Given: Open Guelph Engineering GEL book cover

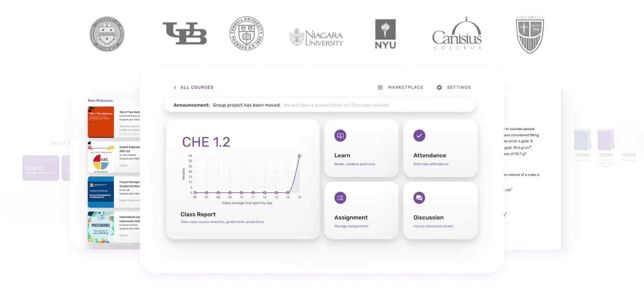Looking at the screenshot, I should (x=101, y=157).
